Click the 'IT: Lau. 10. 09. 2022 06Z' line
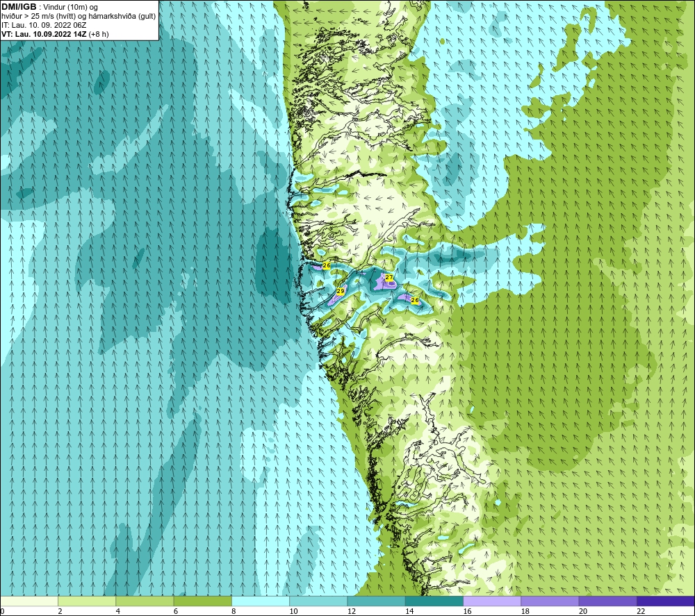Screen dimensions: 695x616 point(44,25)
